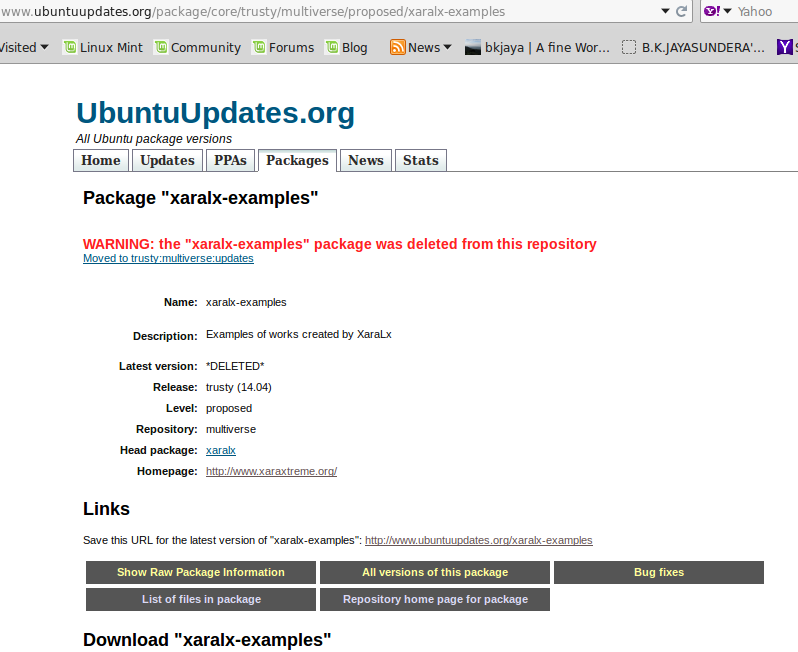Open the Linux Mint bookmark
The height and width of the screenshot is (652, 798).
point(103,47)
